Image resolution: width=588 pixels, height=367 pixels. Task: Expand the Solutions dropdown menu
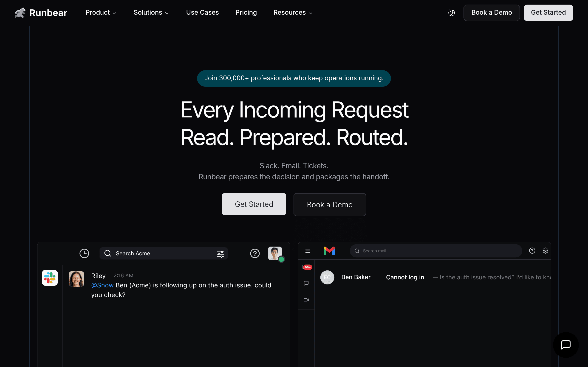coord(151,13)
